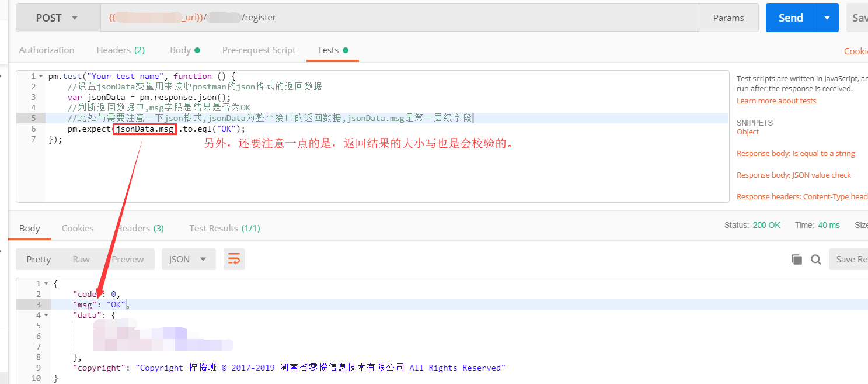Copy response body using the copy icon
Screen dimensions: 868x384
[x=796, y=260]
